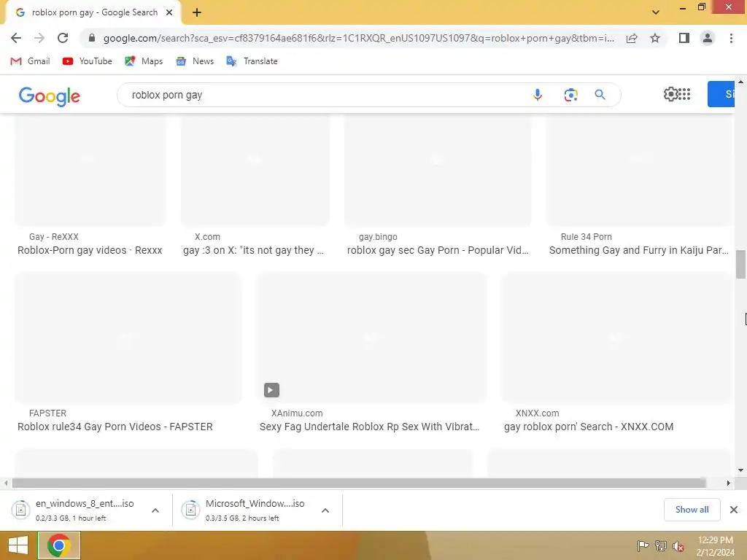Screen dimensions: 747x560
Task: Open the Gmail bookmark
Action: click(30, 61)
